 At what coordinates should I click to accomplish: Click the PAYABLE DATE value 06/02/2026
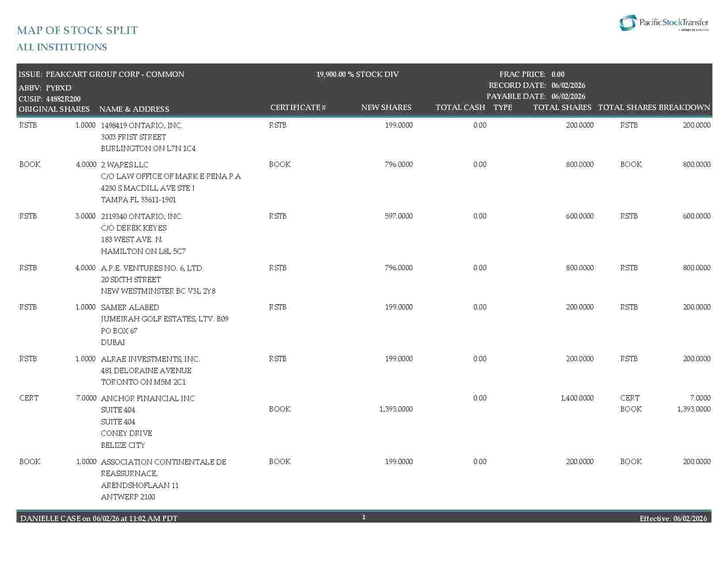568,96
